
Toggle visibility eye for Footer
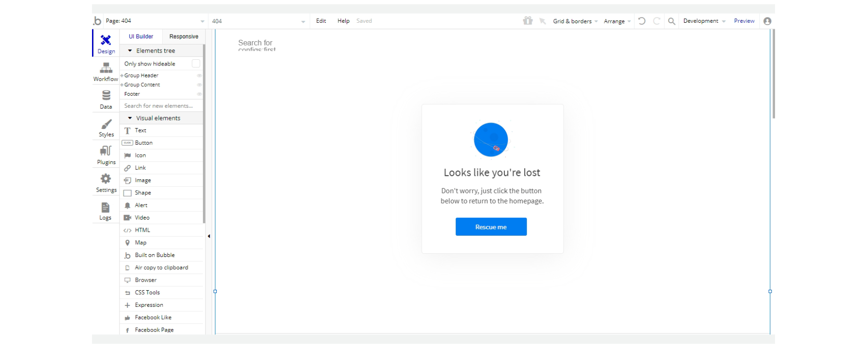[199, 94]
